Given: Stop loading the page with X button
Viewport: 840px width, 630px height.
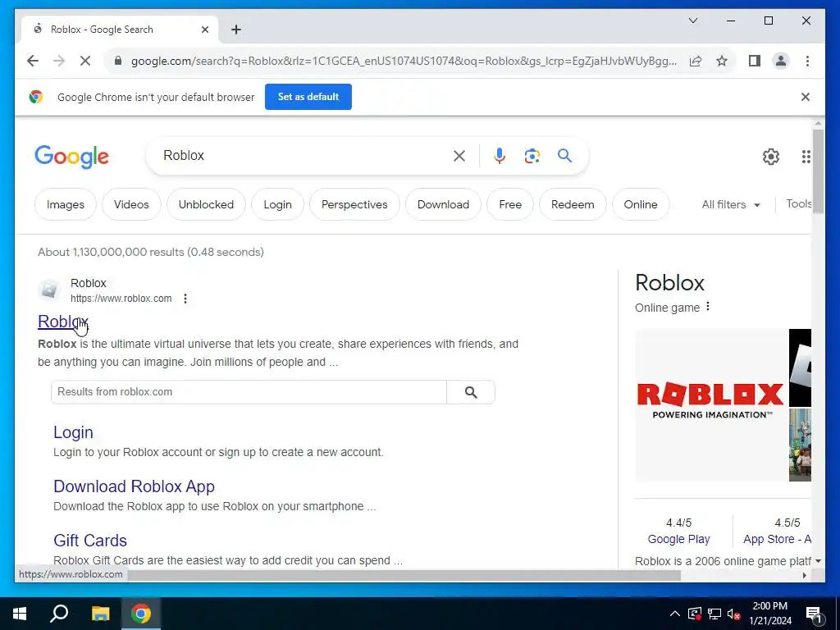Looking at the screenshot, I should pos(85,61).
